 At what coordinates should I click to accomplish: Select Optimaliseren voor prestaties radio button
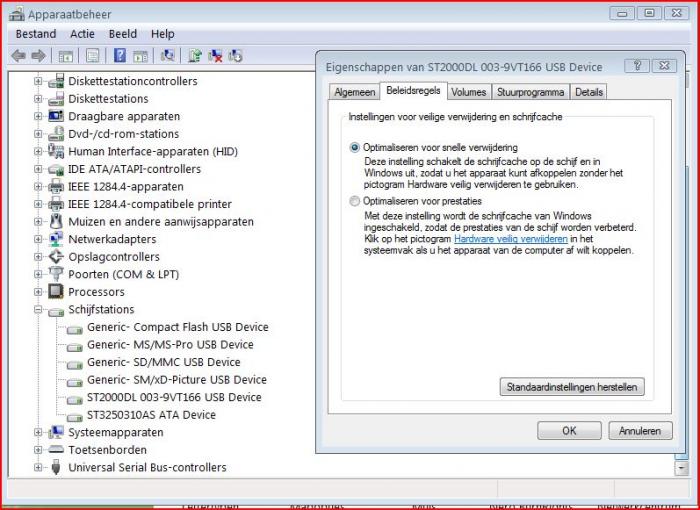coord(354,201)
